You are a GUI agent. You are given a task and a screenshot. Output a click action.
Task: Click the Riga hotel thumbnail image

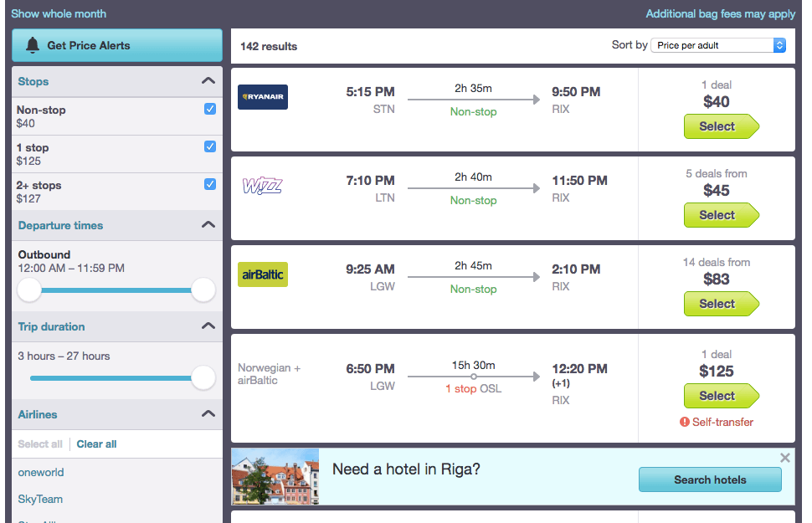pyautogui.click(x=275, y=476)
